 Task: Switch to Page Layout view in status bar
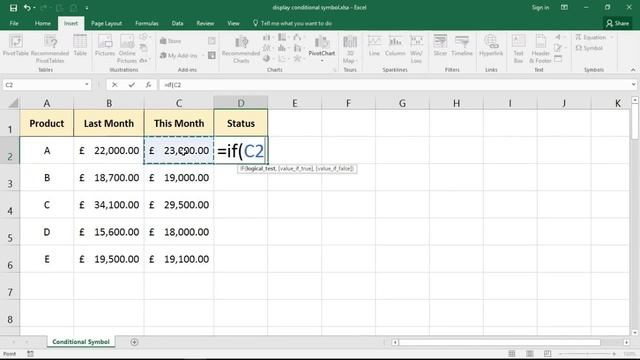[530, 353]
